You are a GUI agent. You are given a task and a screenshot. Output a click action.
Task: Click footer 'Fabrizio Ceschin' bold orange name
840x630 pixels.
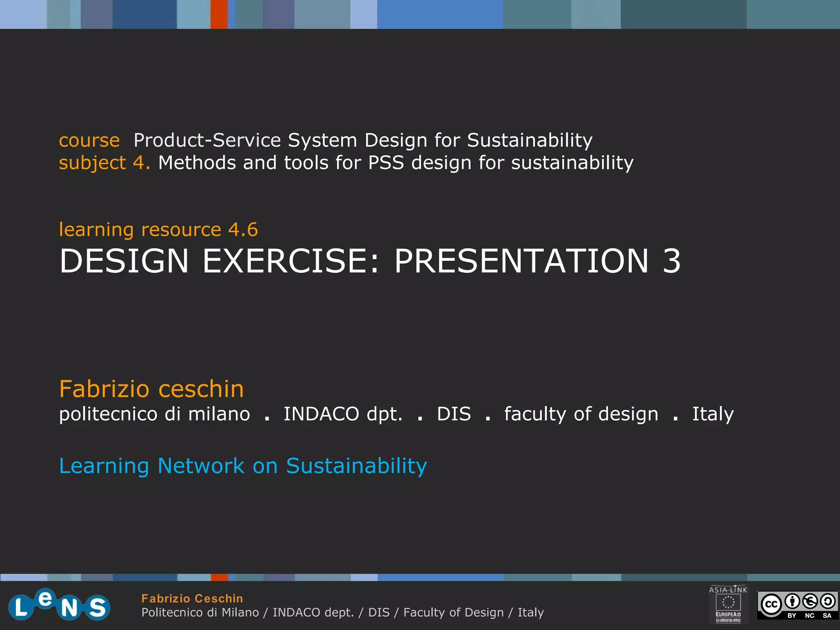tap(192, 598)
